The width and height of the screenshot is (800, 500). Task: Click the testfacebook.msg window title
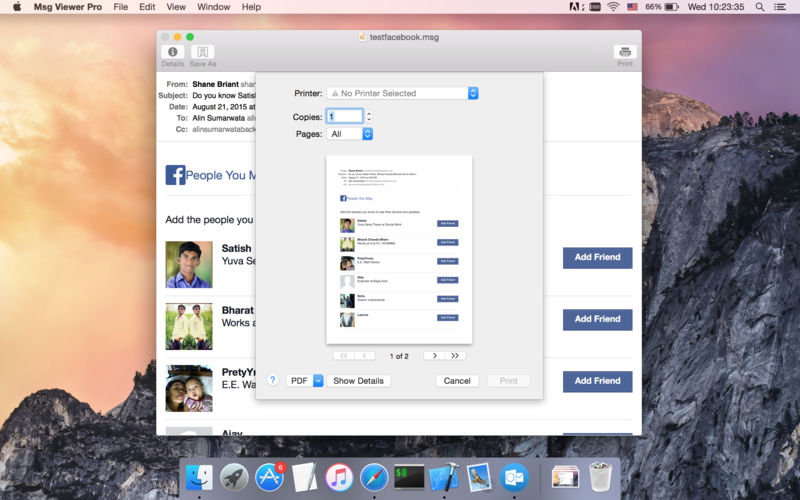coord(404,37)
